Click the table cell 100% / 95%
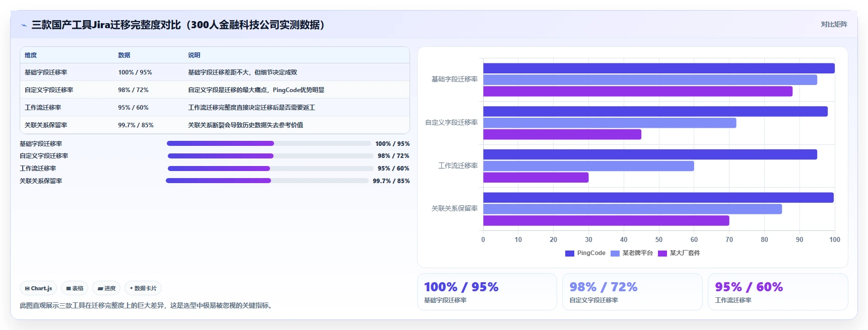This screenshot has width=868, height=330. click(135, 72)
